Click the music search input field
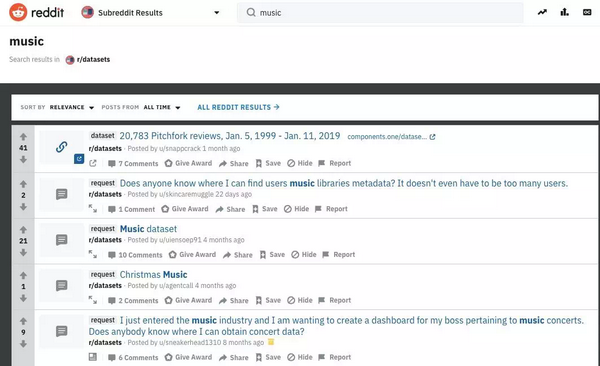This screenshot has height=366, width=600. point(380,13)
